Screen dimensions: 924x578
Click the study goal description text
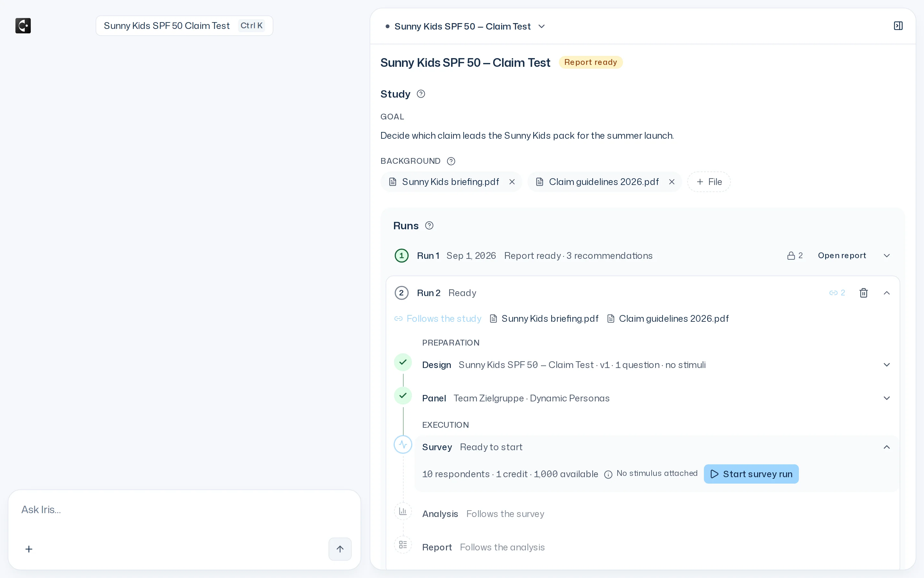click(x=527, y=136)
